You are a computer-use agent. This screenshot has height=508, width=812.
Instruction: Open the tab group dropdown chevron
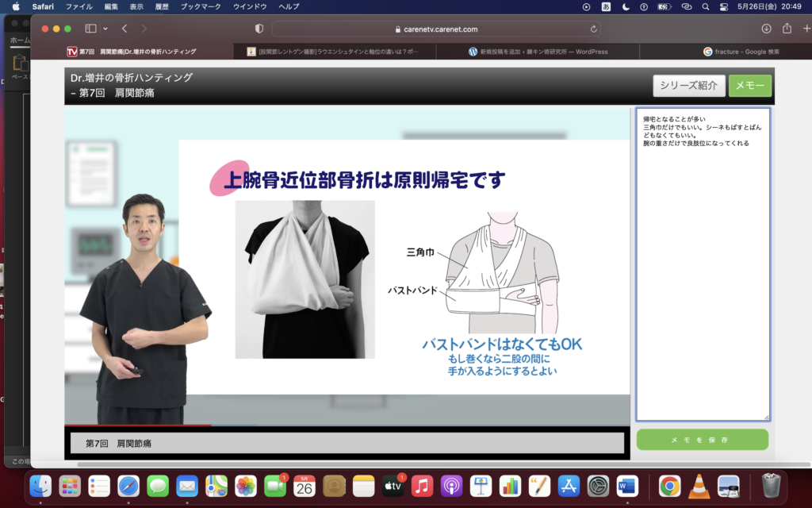(105, 29)
